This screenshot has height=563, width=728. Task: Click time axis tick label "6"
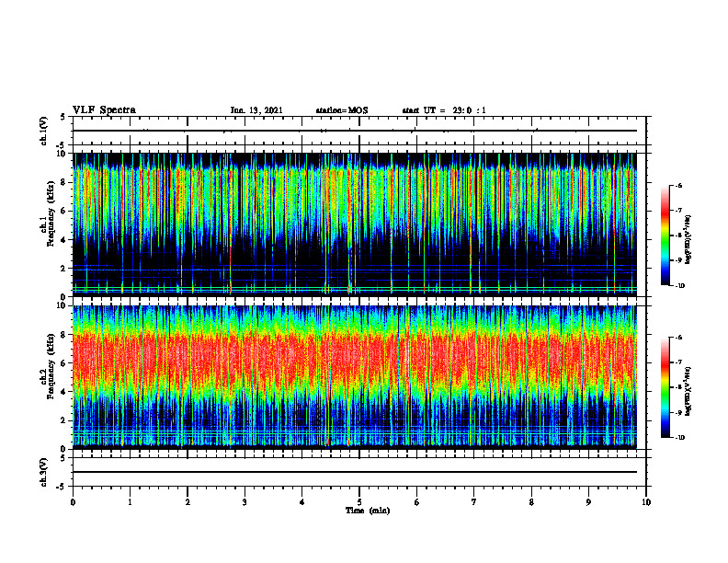tap(417, 502)
